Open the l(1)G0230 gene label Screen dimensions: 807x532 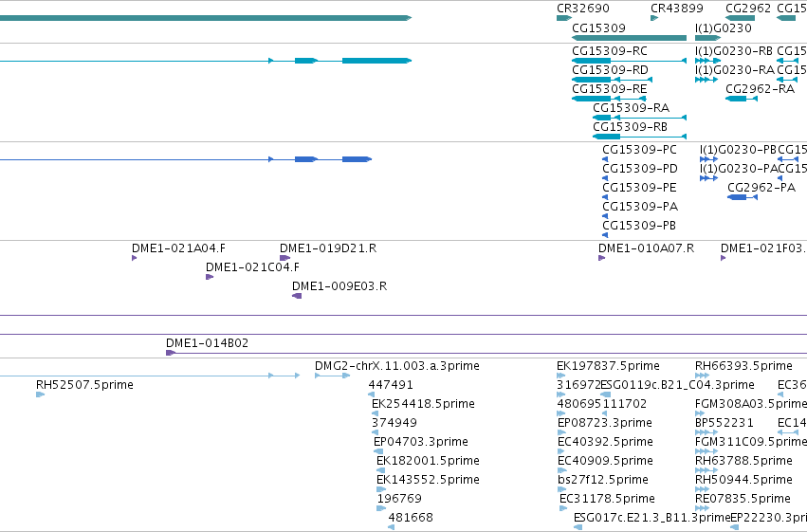click(x=724, y=28)
